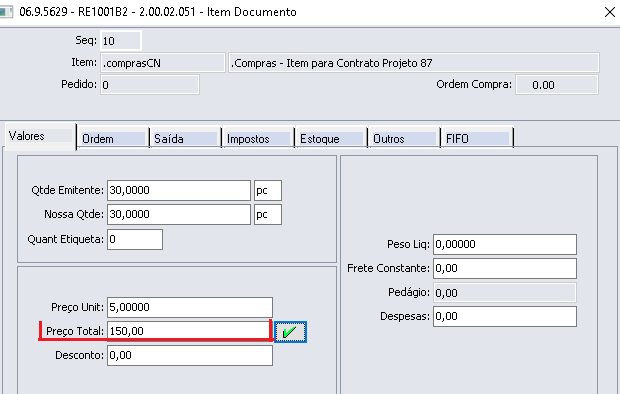Click the Pedido field
Viewport: 620px width, 394px height.
point(150,85)
